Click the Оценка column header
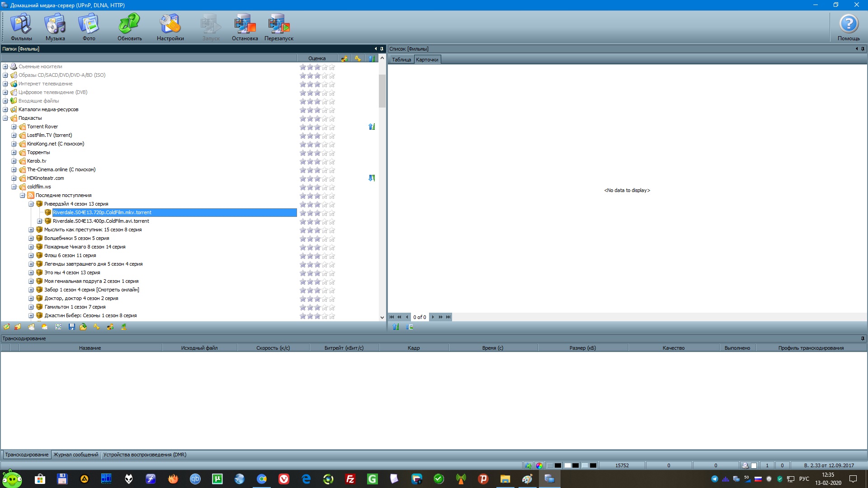868x488 pixels. click(317, 58)
